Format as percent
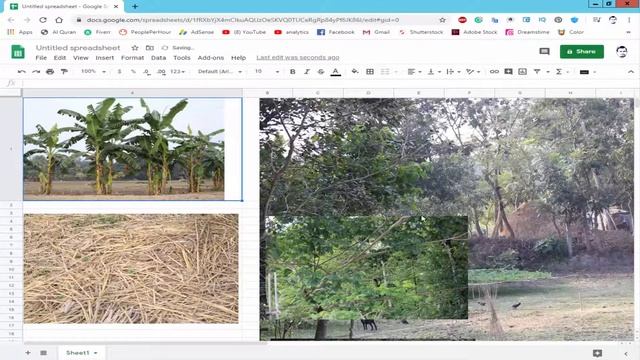Viewport: 640px width, 360px height. tap(133, 71)
